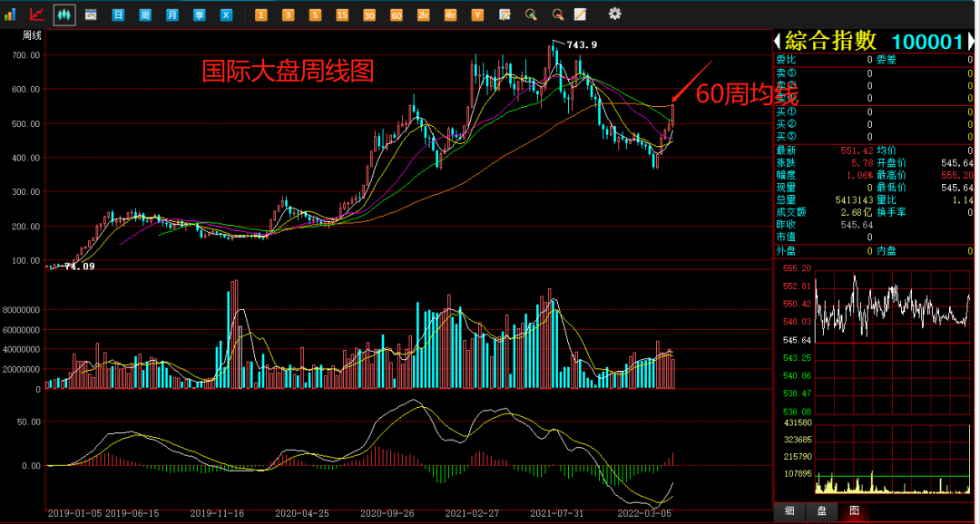Click the 743.9 high price label
The width and height of the screenshot is (980, 524).
point(582,44)
